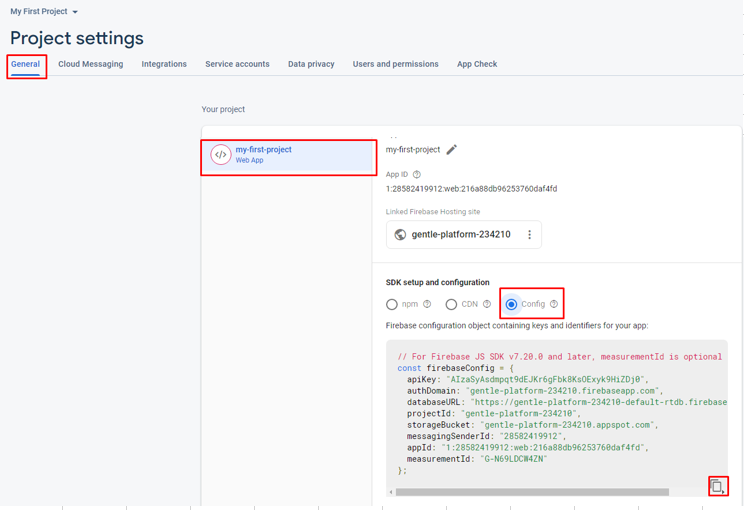
Task: Select the npm radio button
Action: [392, 304]
